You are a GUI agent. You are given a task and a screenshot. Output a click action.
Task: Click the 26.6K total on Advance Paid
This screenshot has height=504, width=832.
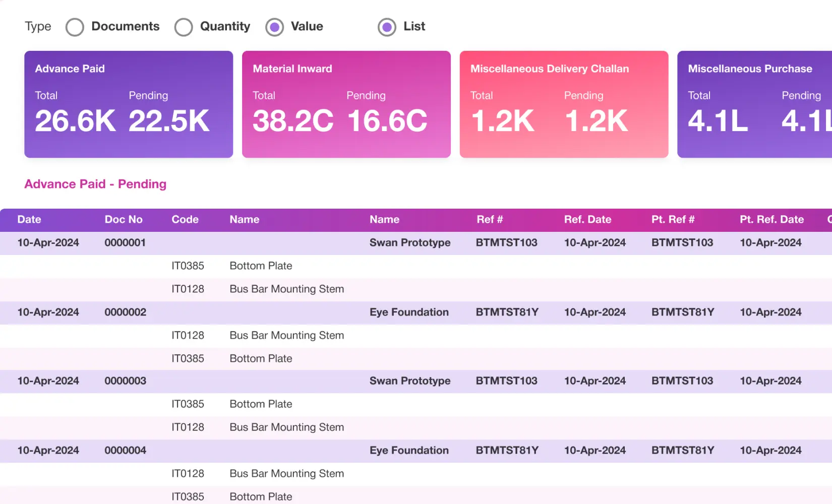[x=75, y=121]
